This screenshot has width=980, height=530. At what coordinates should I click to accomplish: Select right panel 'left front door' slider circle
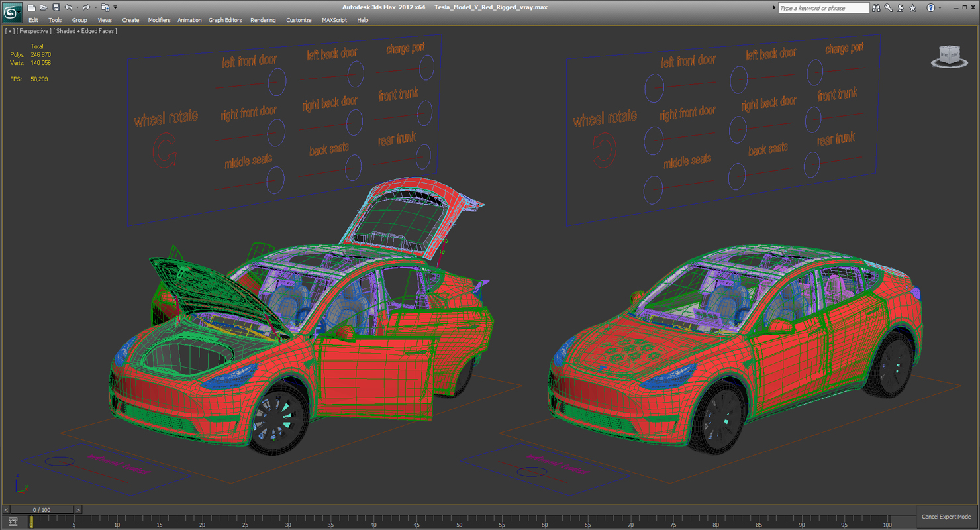click(x=654, y=87)
